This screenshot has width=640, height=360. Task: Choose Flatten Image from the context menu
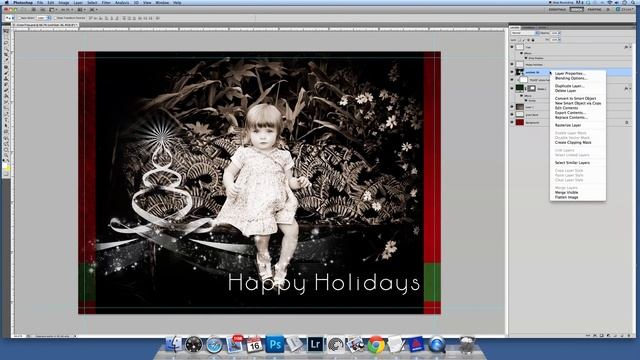coord(567,197)
